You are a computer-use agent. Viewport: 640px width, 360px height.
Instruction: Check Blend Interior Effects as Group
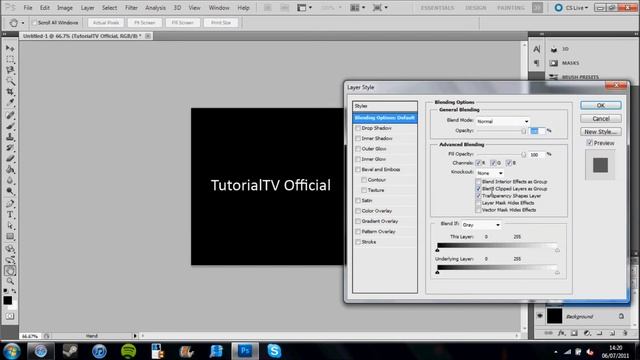pos(478,182)
